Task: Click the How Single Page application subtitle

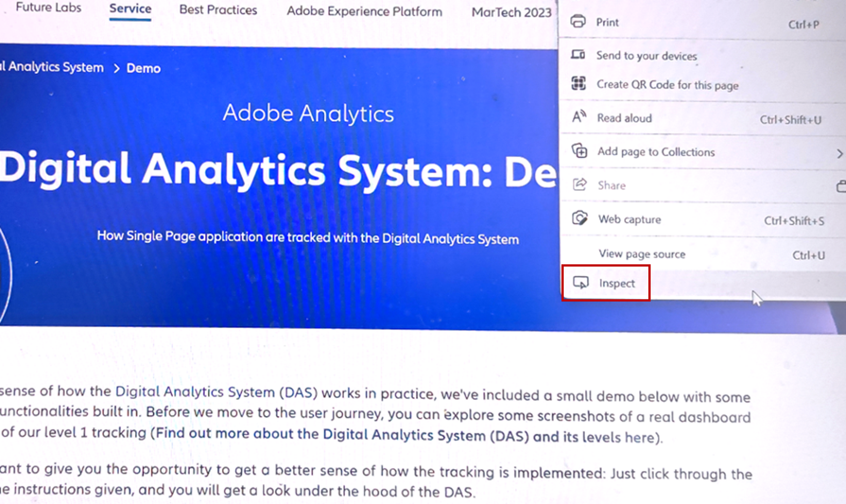Action: coord(308,238)
